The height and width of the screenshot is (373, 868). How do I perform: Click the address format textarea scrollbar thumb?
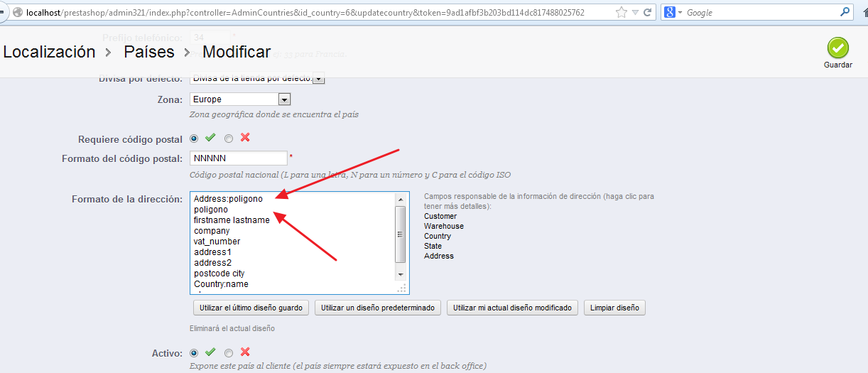click(400, 234)
